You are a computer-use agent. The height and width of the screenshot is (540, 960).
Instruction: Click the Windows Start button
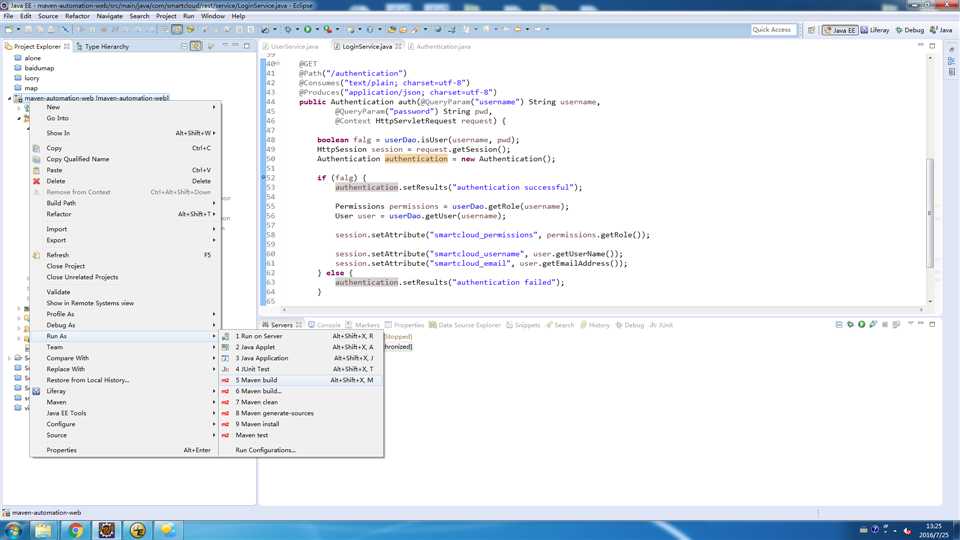tap(13, 530)
